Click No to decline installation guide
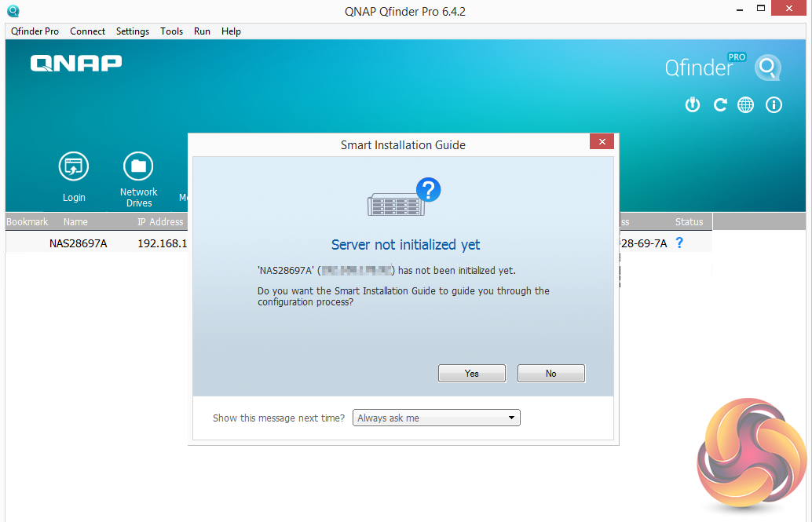Screen dimensions: 812x522 pos(551,374)
